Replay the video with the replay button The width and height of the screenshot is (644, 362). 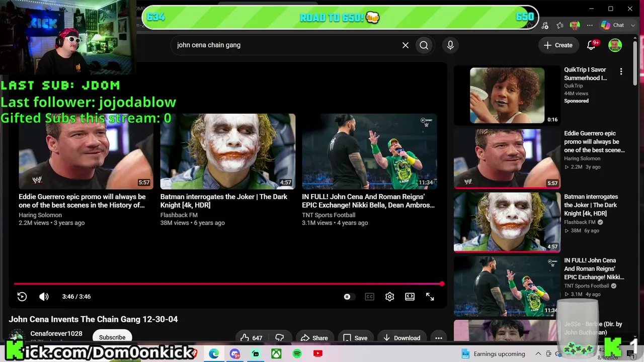point(22,297)
